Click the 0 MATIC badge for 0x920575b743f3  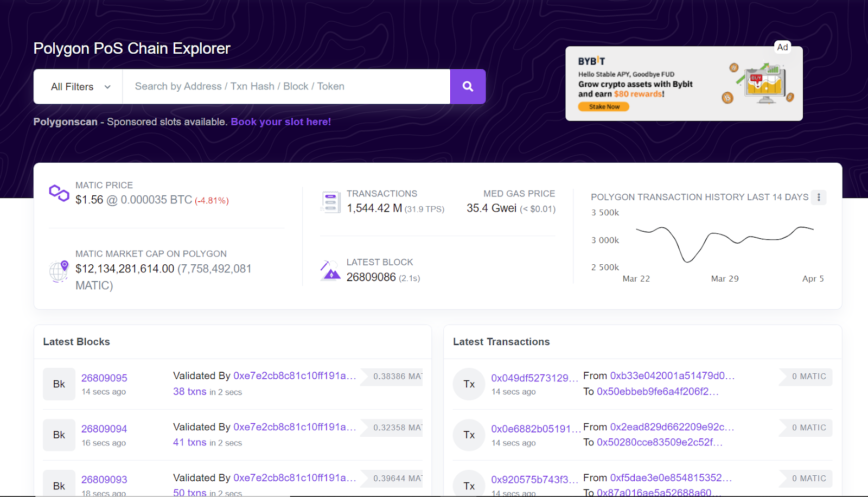[806, 479]
